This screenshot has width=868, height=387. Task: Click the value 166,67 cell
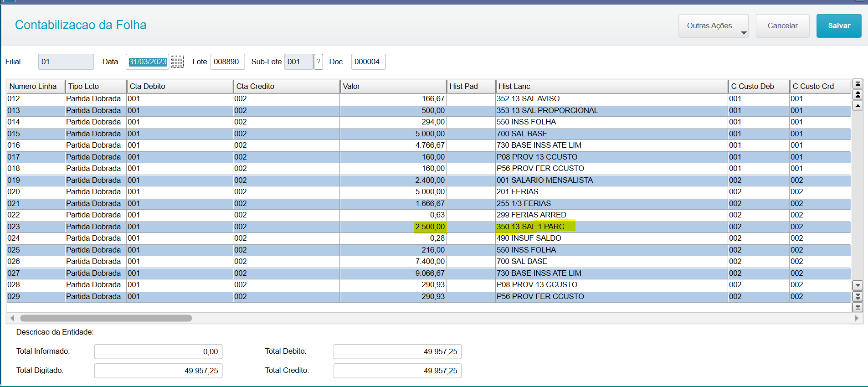pos(393,99)
